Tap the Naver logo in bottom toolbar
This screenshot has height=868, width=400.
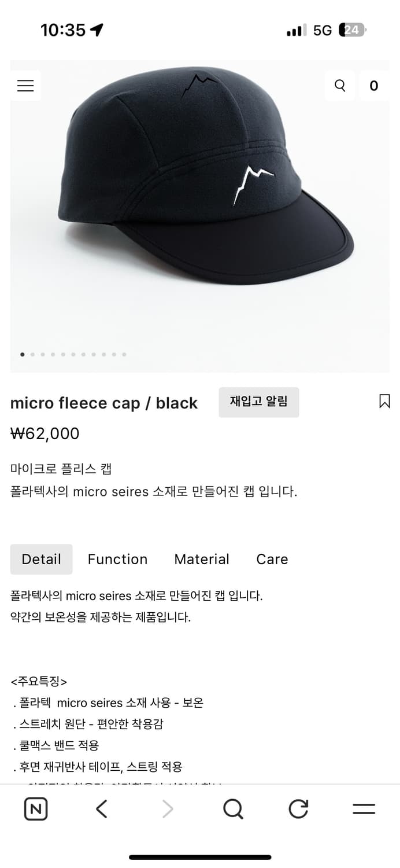[x=35, y=808]
